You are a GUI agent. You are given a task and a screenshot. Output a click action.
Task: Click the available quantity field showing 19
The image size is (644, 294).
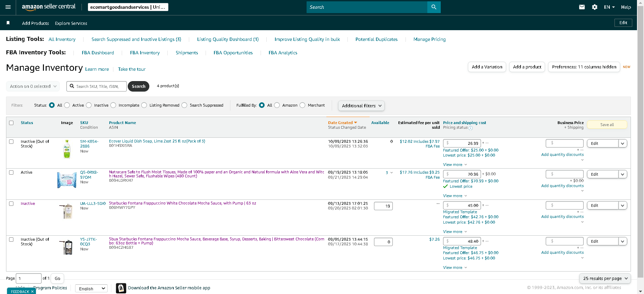[383, 206]
